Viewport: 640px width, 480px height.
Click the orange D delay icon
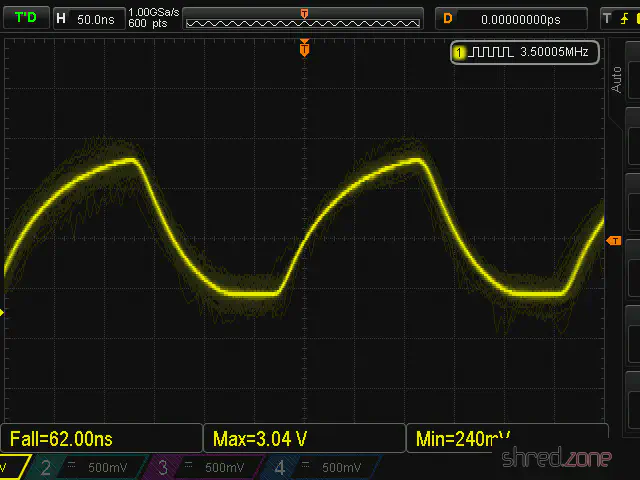point(448,18)
